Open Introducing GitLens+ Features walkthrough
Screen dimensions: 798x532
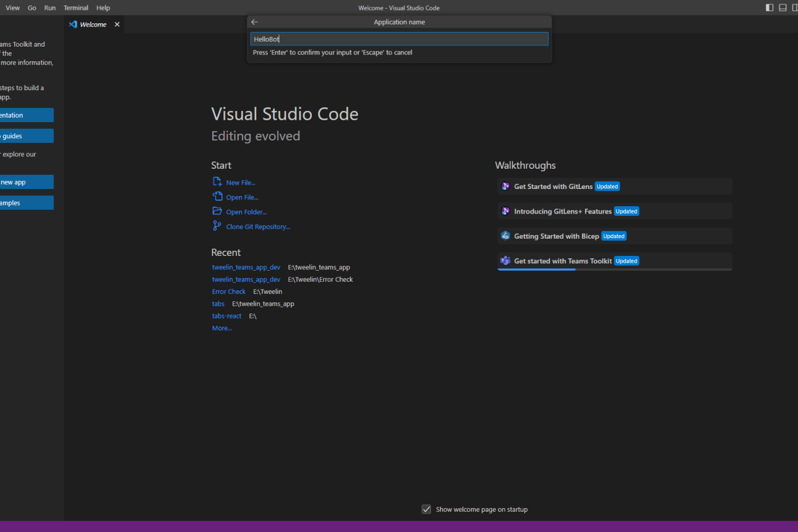point(615,211)
